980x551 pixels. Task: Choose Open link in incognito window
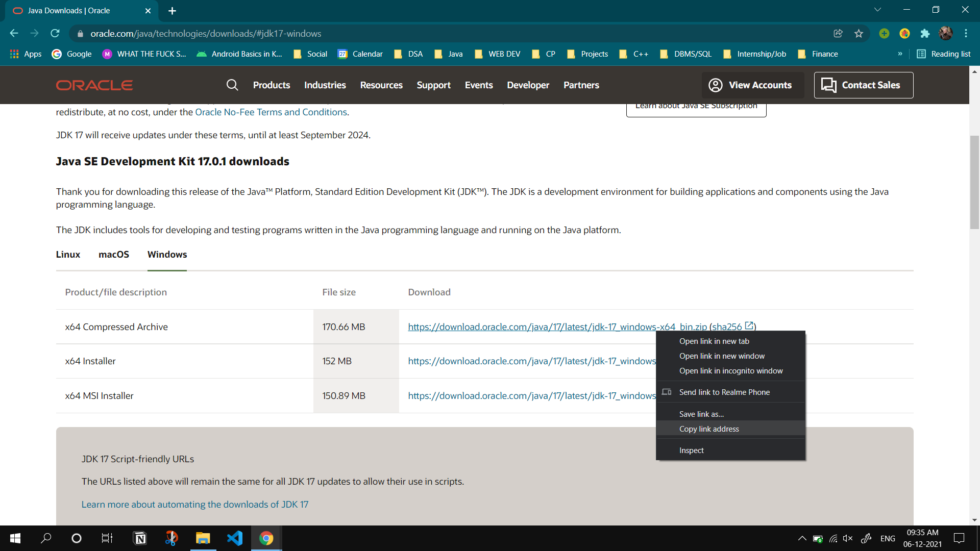(730, 370)
